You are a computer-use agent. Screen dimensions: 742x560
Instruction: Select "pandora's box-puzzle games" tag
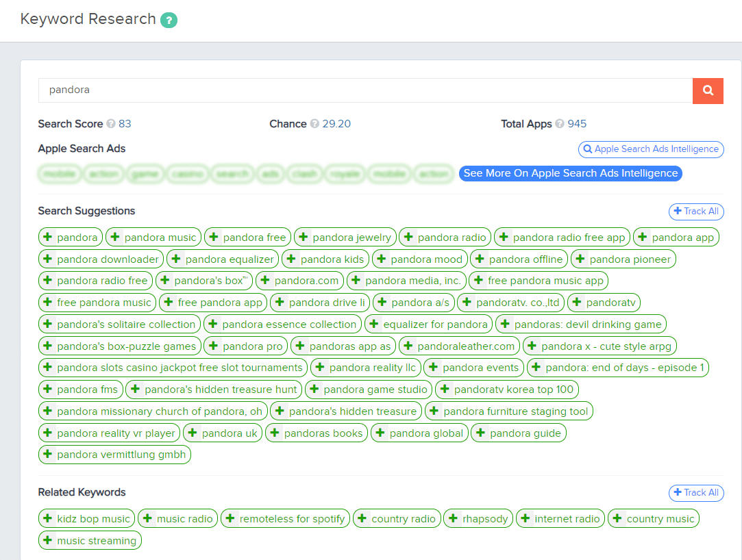click(120, 346)
